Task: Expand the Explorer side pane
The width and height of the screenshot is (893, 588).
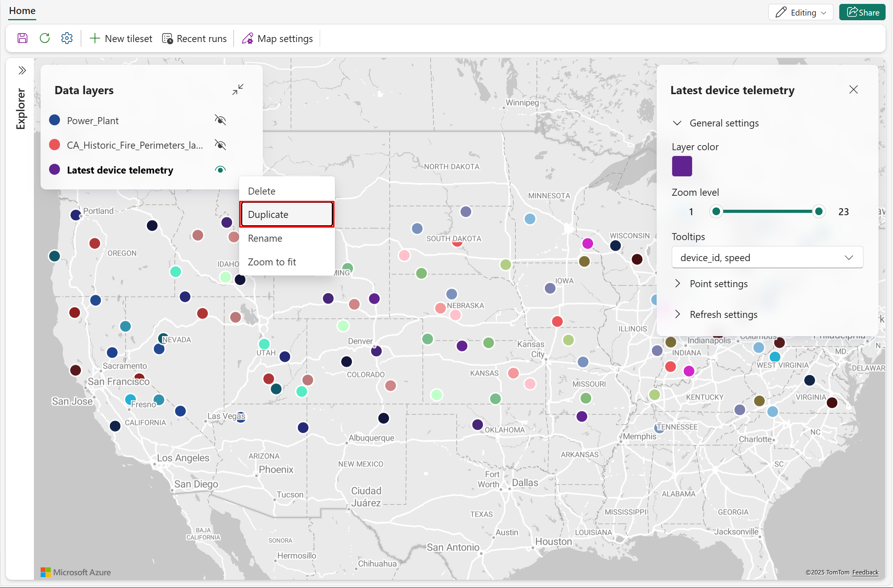Action: [x=22, y=70]
